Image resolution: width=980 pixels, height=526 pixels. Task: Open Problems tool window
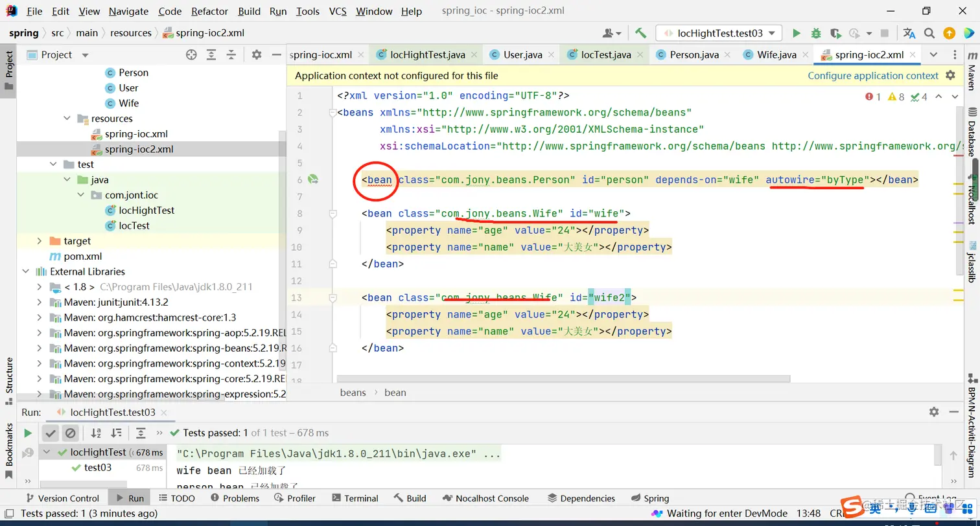235,498
